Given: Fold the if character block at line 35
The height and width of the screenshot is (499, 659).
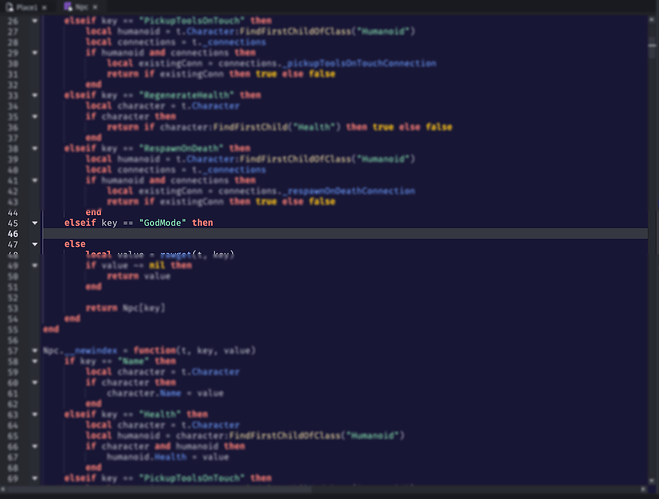Looking at the screenshot, I should [x=35, y=116].
